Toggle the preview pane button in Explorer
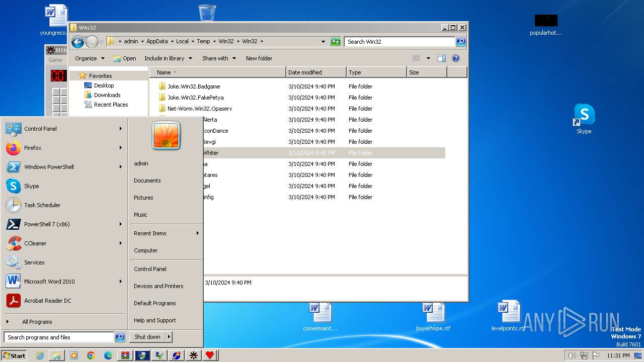 coord(441,58)
